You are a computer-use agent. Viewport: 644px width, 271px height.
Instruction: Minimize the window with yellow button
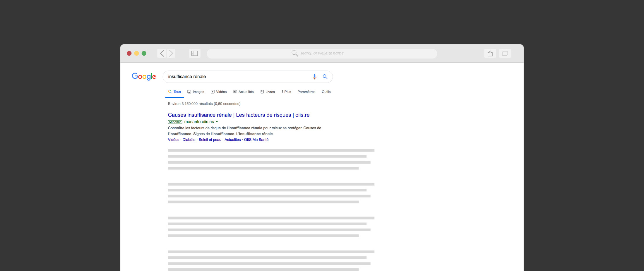[x=136, y=53]
